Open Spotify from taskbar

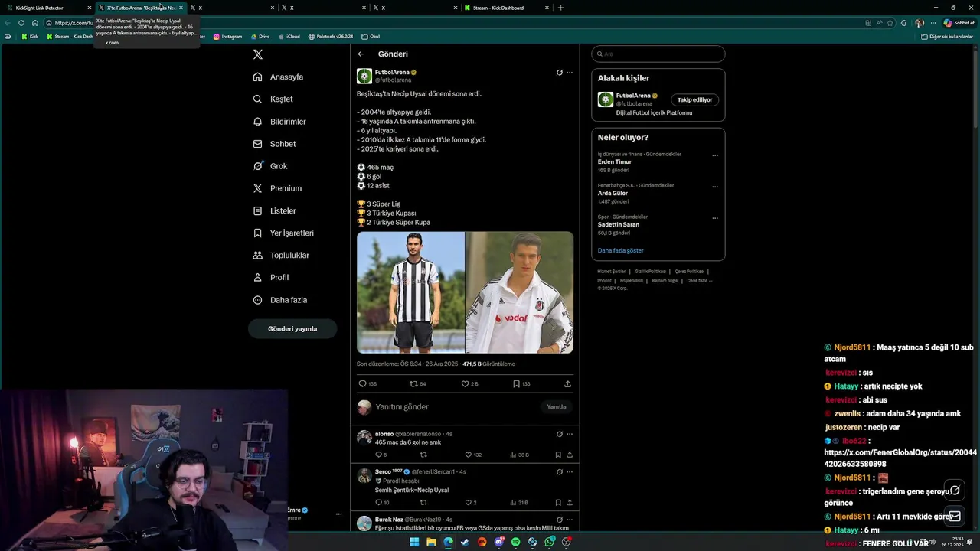point(515,542)
